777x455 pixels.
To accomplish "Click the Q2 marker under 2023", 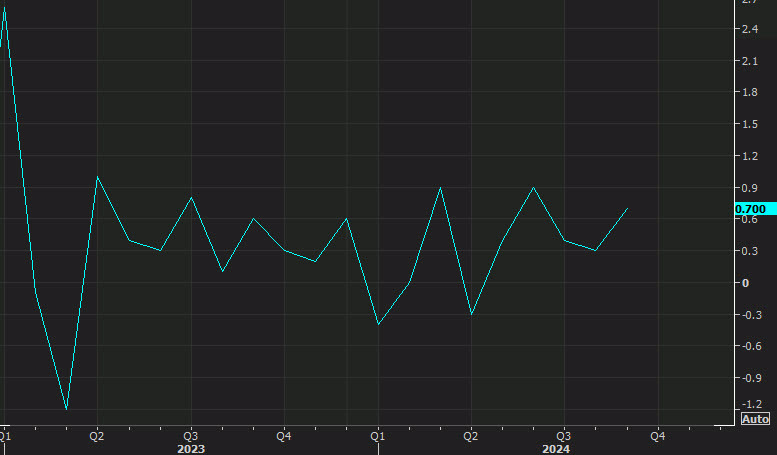I will coord(97,436).
